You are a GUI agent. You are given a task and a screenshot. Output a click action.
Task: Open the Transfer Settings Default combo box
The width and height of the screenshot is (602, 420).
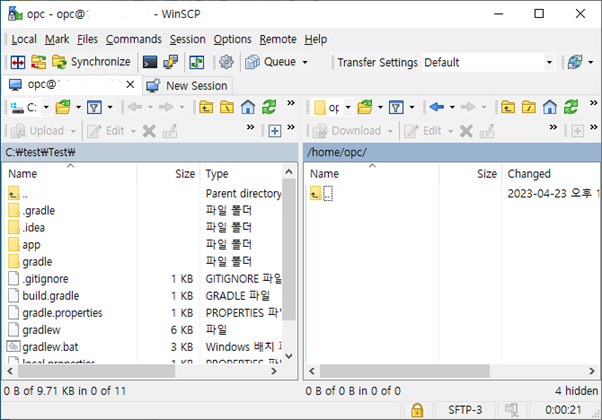tap(489, 62)
